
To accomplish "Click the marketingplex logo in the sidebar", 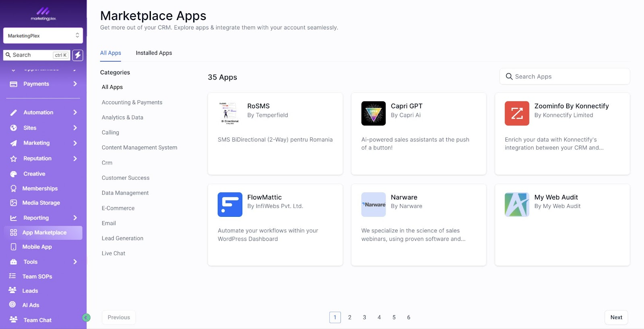I will click(x=43, y=14).
